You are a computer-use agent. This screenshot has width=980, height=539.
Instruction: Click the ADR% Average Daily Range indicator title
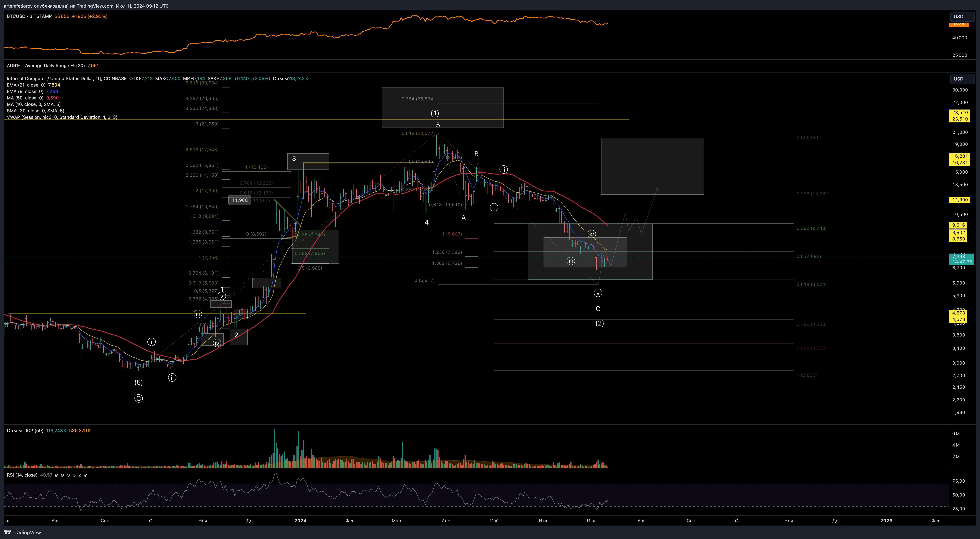[x=46, y=65]
